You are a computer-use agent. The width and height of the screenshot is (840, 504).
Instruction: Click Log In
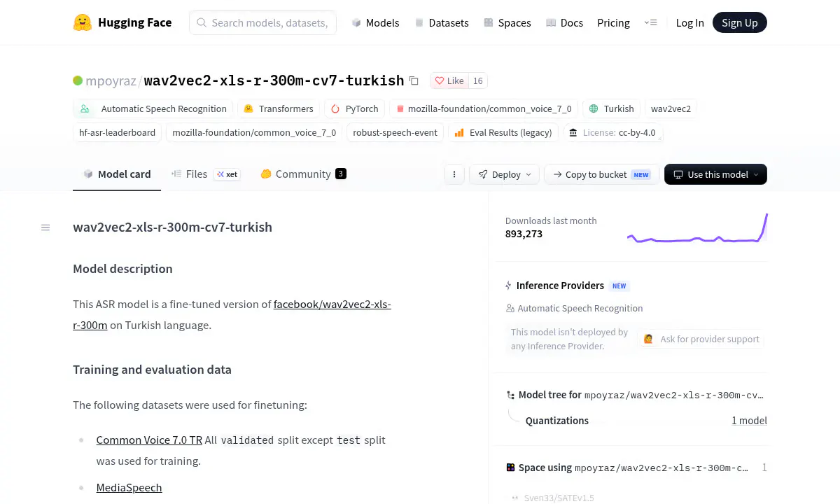click(x=689, y=22)
